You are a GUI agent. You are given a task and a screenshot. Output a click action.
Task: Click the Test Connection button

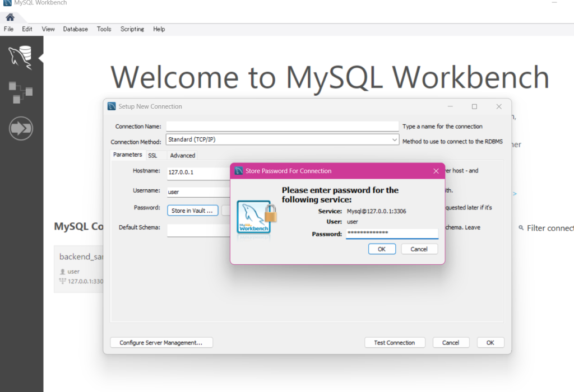[x=395, y=343]
